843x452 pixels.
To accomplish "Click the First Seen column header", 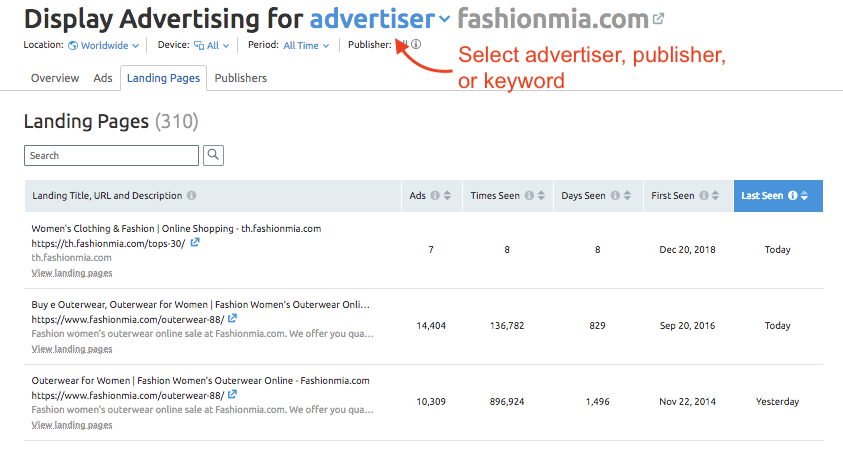I will (x=688, y=196).
